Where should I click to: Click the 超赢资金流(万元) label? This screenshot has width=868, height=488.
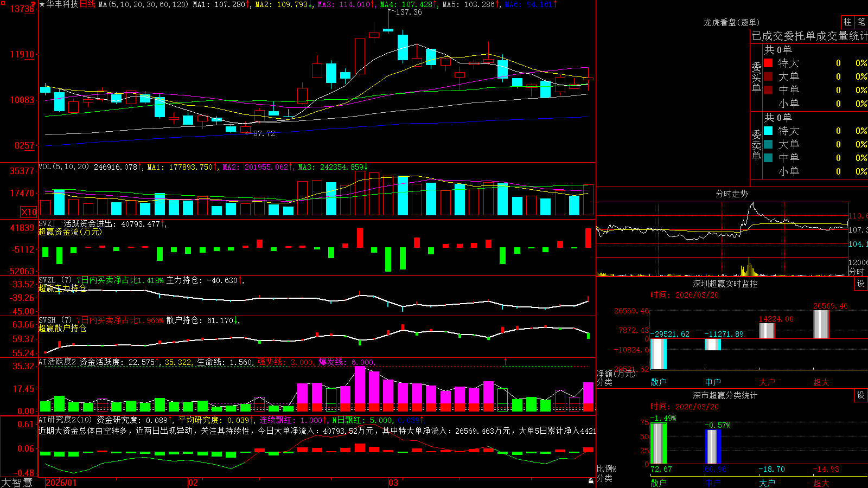point(69,232)
